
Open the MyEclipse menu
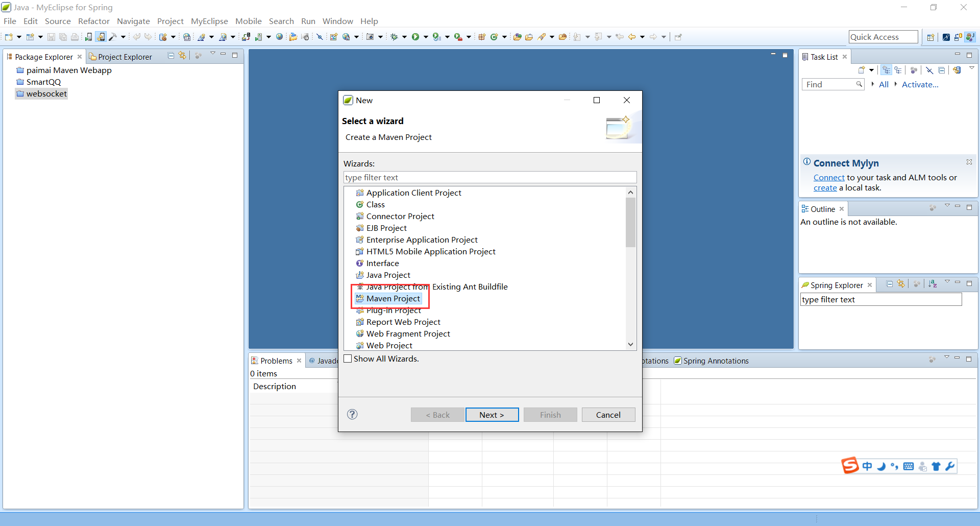pyautogui.click(x=209, y=21)
